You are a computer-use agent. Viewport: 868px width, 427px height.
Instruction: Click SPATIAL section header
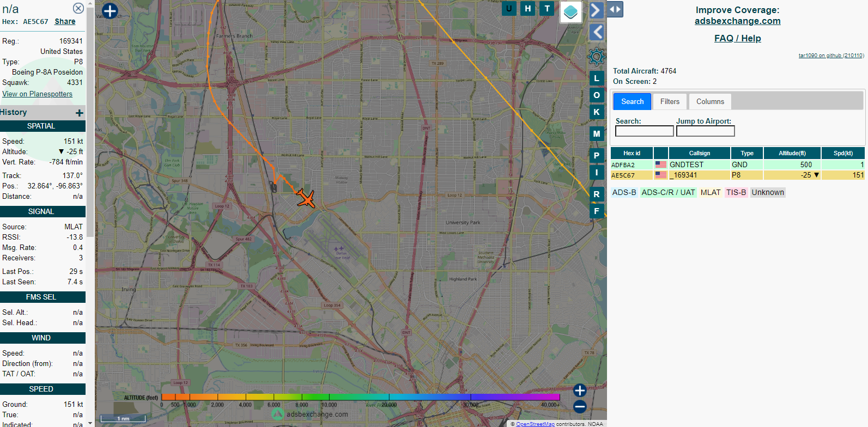pyautogui.click(x=43, y=126)
